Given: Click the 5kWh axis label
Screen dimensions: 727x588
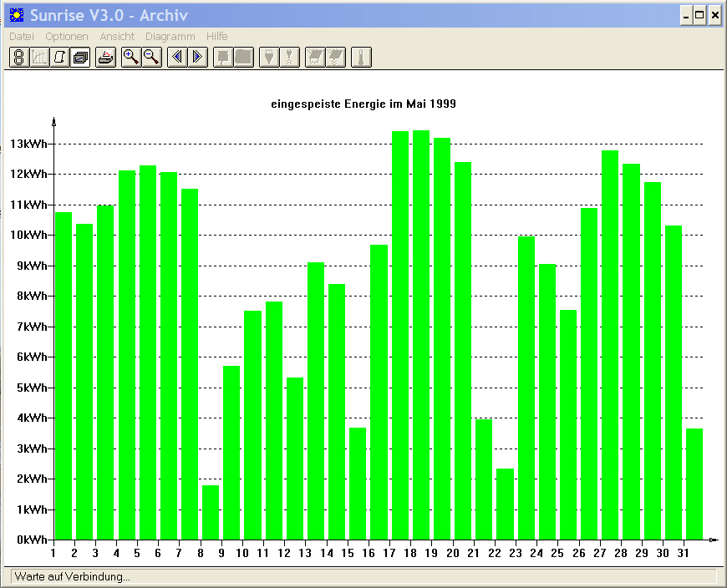Looking at the screenshot, I should (32, 388).
